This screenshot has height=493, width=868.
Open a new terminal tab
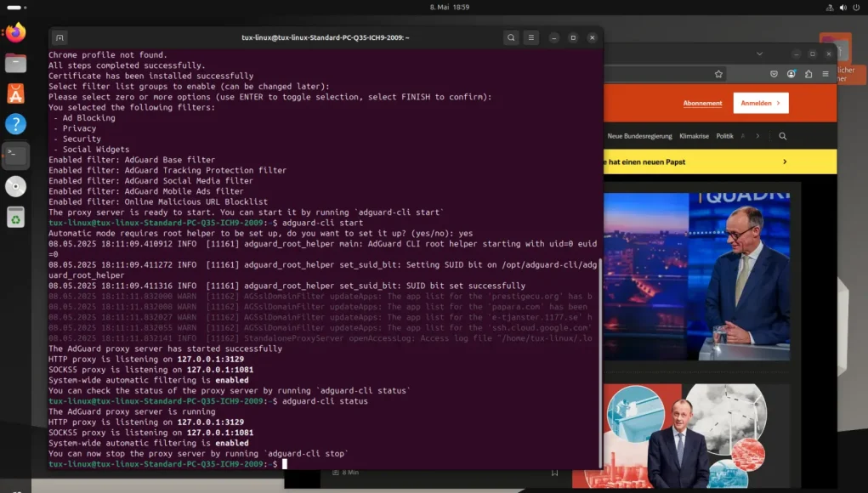tap(60, 37)
